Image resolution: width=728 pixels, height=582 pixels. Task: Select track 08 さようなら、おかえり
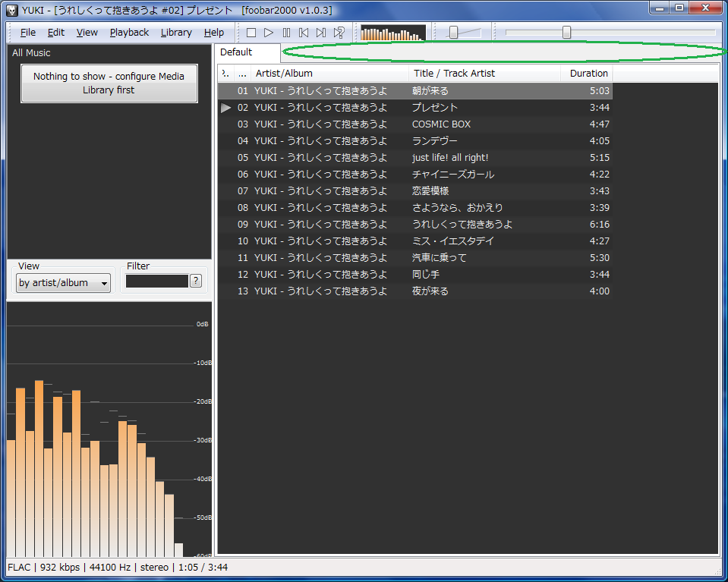pos(415,208)
